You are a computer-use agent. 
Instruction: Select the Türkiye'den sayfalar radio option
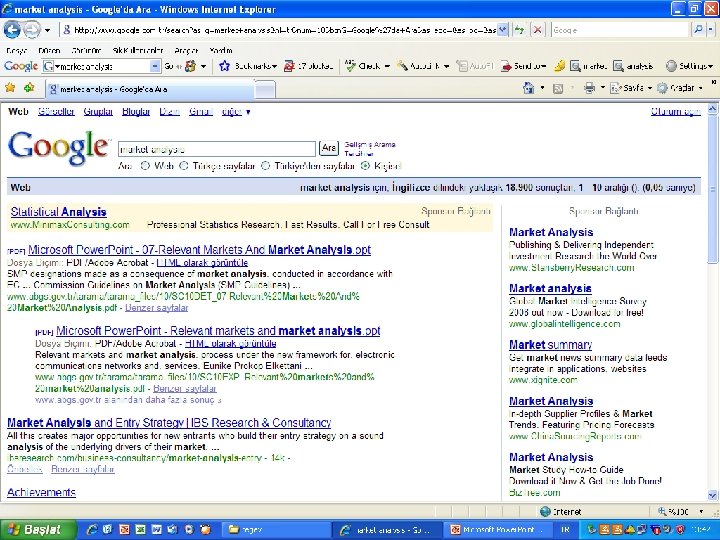265,166
